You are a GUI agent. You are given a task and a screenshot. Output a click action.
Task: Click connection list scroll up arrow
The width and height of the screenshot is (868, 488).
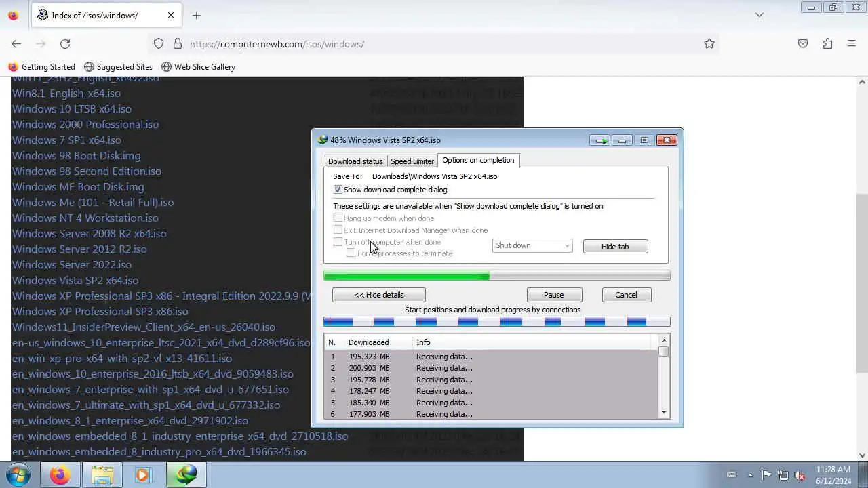coord(664,340)
